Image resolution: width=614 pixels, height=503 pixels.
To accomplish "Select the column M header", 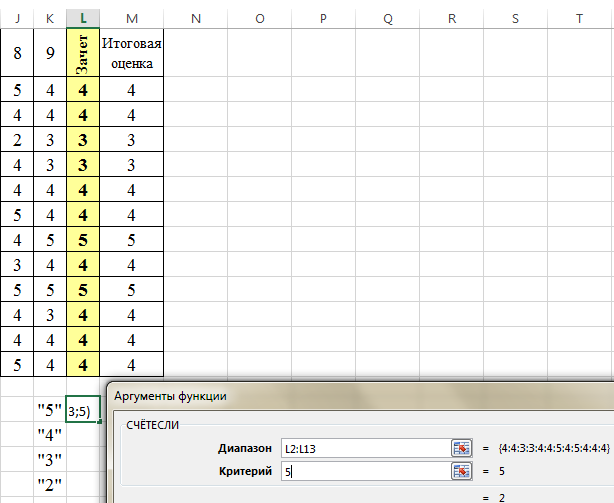I will pyautogui.click(x=132, y=19).
